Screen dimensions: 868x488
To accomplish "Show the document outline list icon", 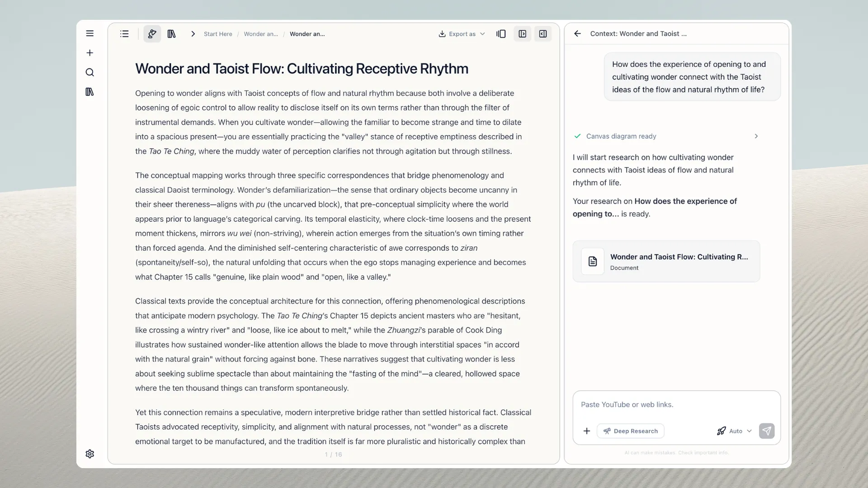I will pos(124,34).
